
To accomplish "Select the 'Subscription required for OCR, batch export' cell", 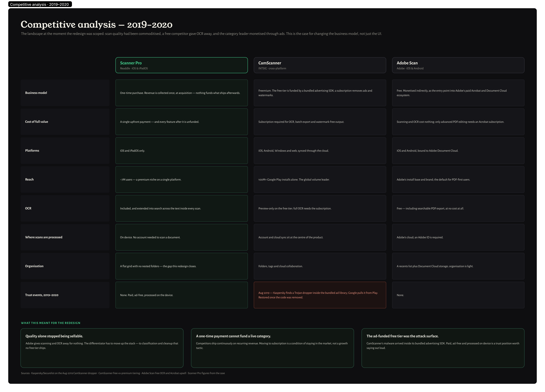I will [x=320, y=122].
